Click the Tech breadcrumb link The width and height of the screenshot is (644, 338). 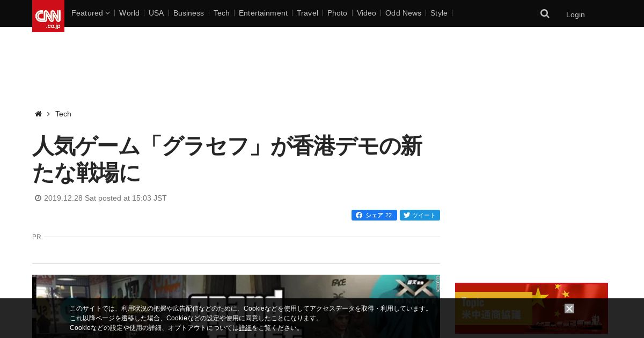coord(63,114)
